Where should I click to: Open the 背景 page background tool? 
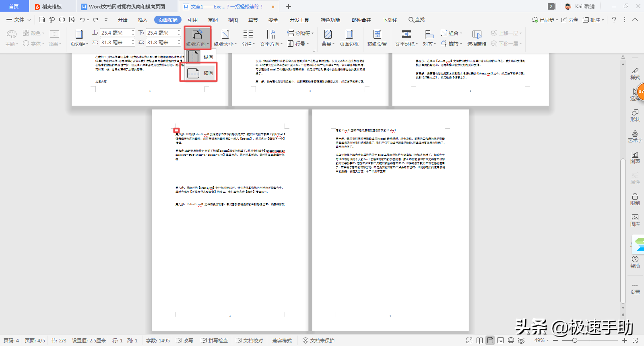pos(328,38)
